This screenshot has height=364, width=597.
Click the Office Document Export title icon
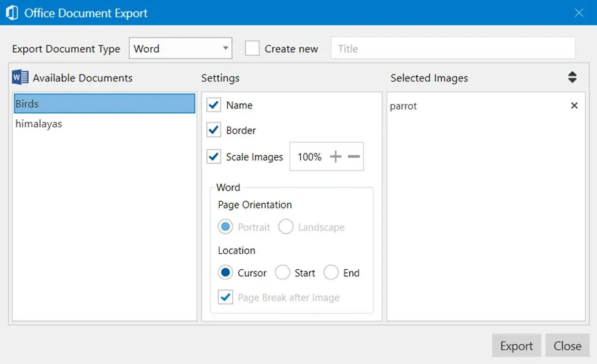[12, 13]
